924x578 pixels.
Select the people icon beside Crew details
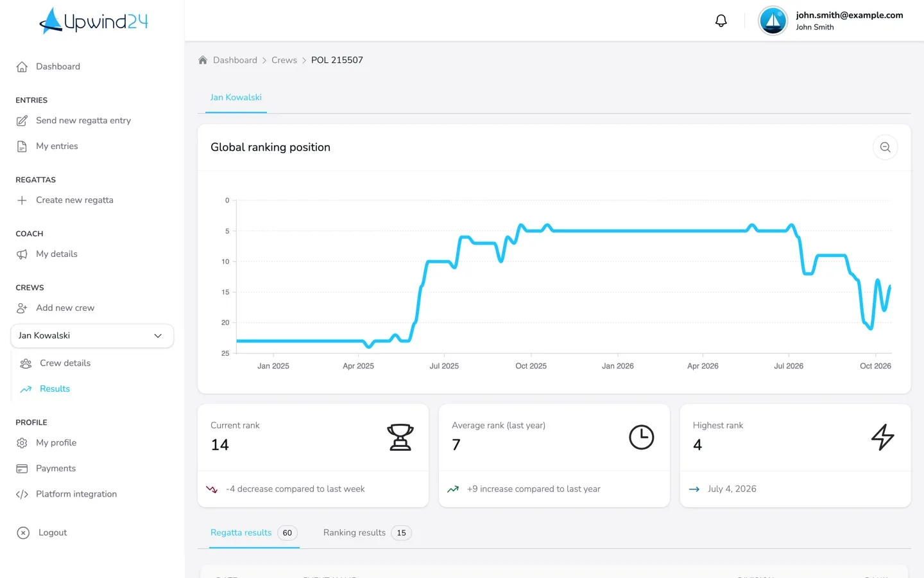coord(26,363)
